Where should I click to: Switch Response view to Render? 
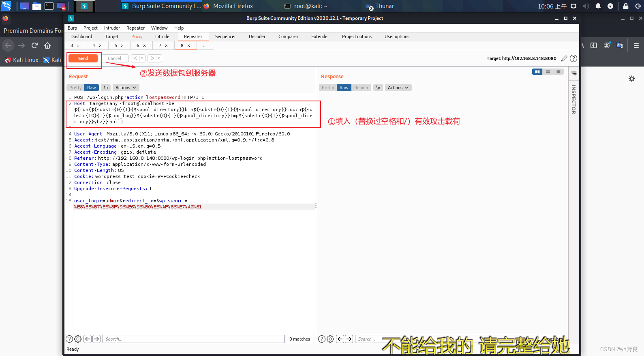(361, 88)
